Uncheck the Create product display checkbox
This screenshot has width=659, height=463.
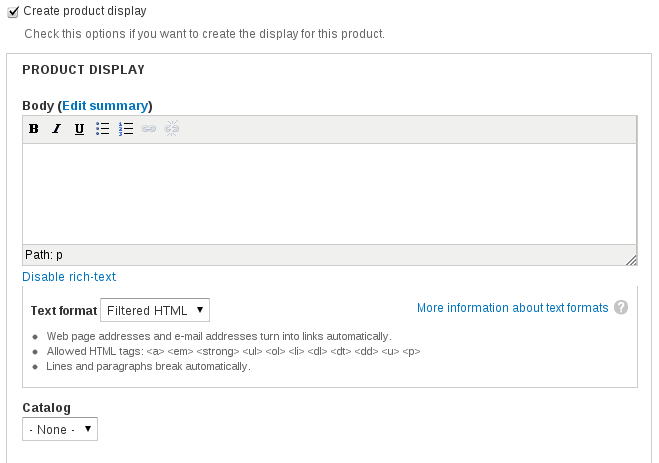(14, 11)
